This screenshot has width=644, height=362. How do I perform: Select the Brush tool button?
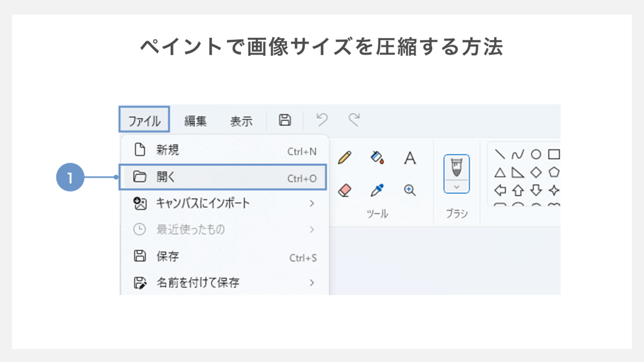click(457, 167)
